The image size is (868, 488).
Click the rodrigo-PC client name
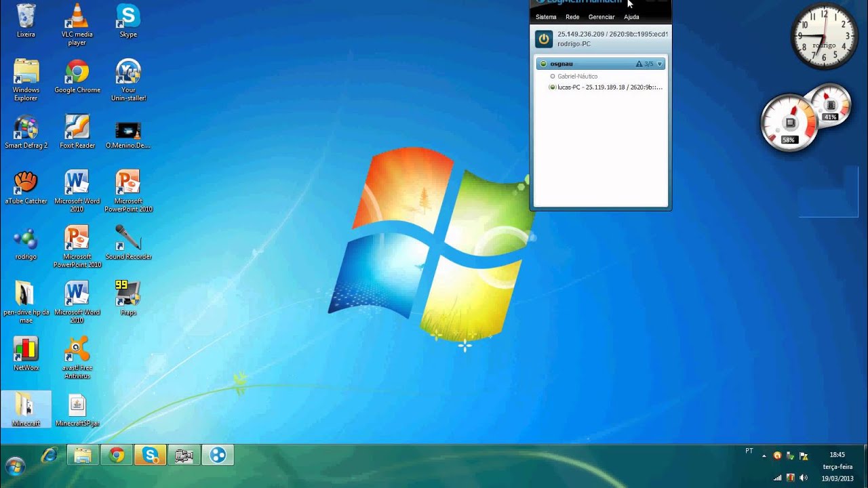pyautogui.click(x=574, y=44)
